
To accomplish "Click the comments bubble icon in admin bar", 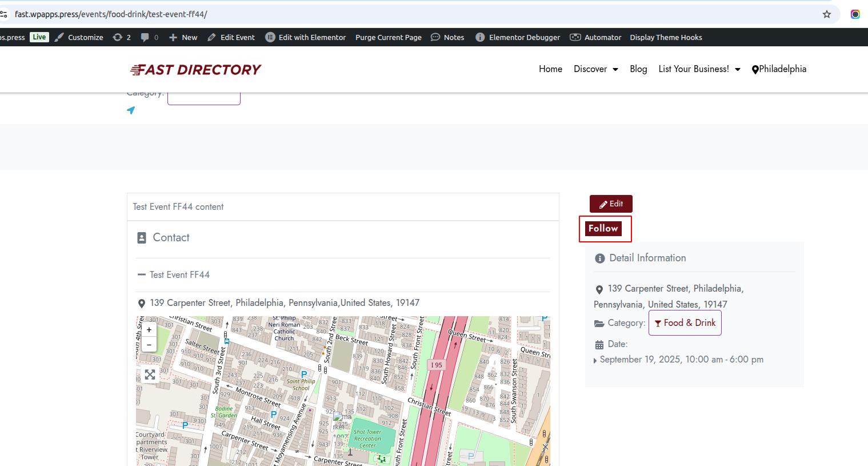I will (x=145, y=37).
